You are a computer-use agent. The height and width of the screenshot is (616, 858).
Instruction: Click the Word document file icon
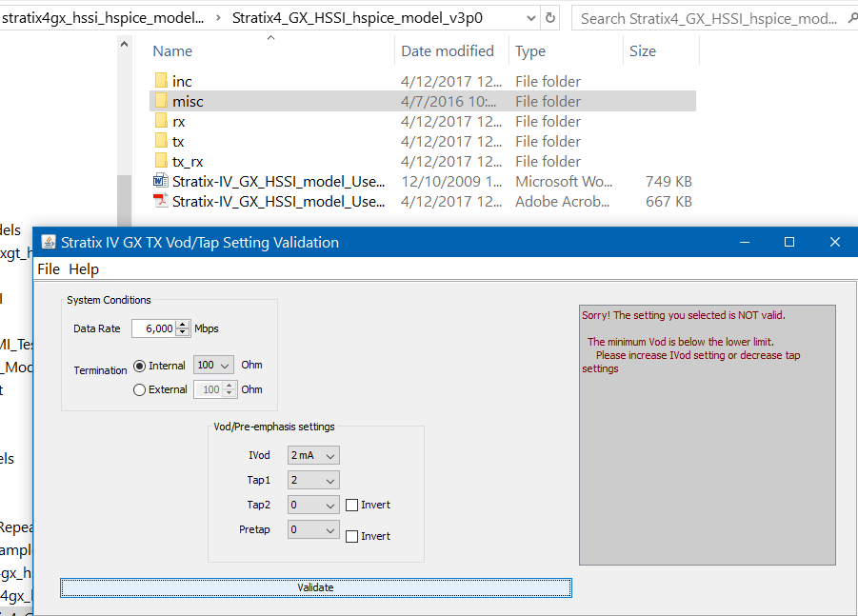tap(161, 182)
